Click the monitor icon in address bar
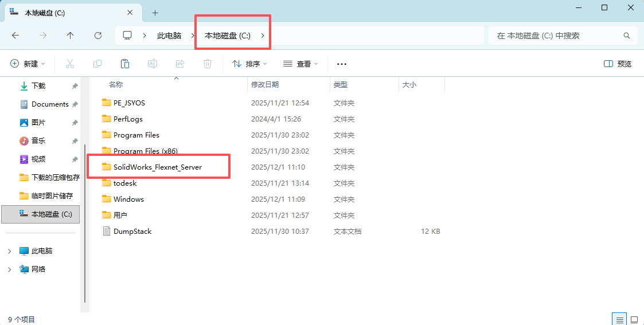Screen dimensions: 644x325 (x=127, y=36)
